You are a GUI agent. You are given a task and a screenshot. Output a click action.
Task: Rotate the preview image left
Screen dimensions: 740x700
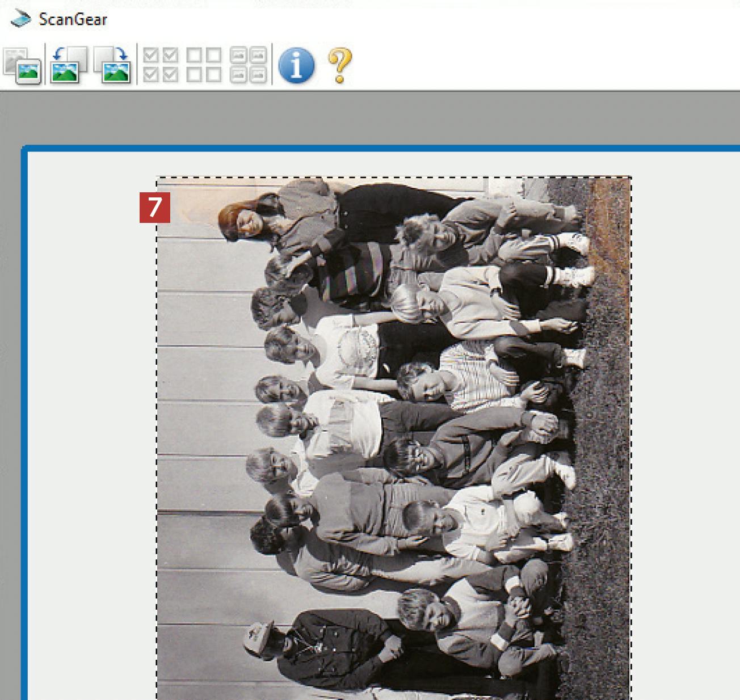(68, 66)
